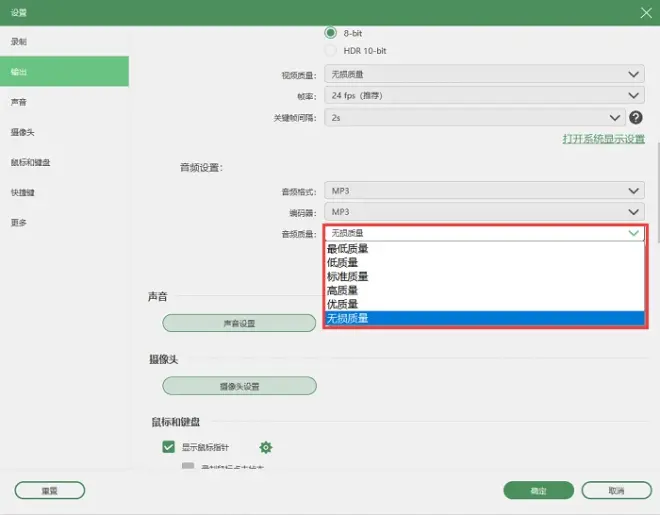The width and height of the screenshot is (660, 515).
Task: Toggle the 显示鼠标指针 checkbox
Action: pyautogui.click(x=168, y=447)
